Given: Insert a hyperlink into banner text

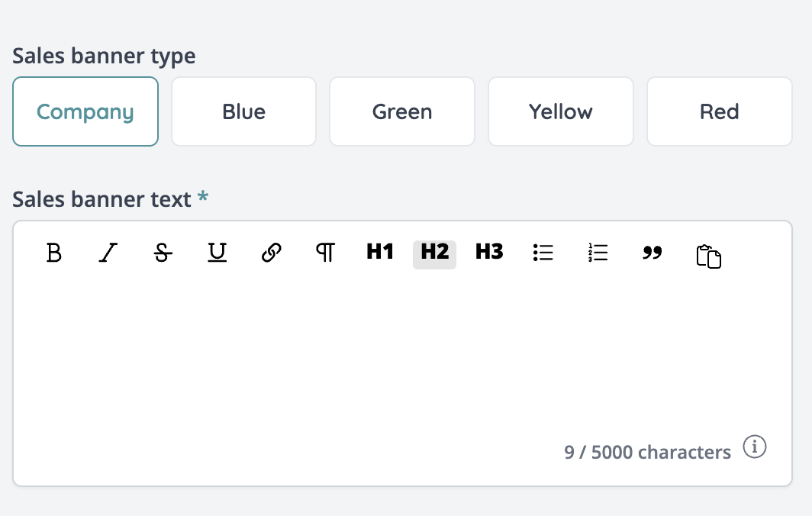Looking at the screenshot, I should coord(272,253).
